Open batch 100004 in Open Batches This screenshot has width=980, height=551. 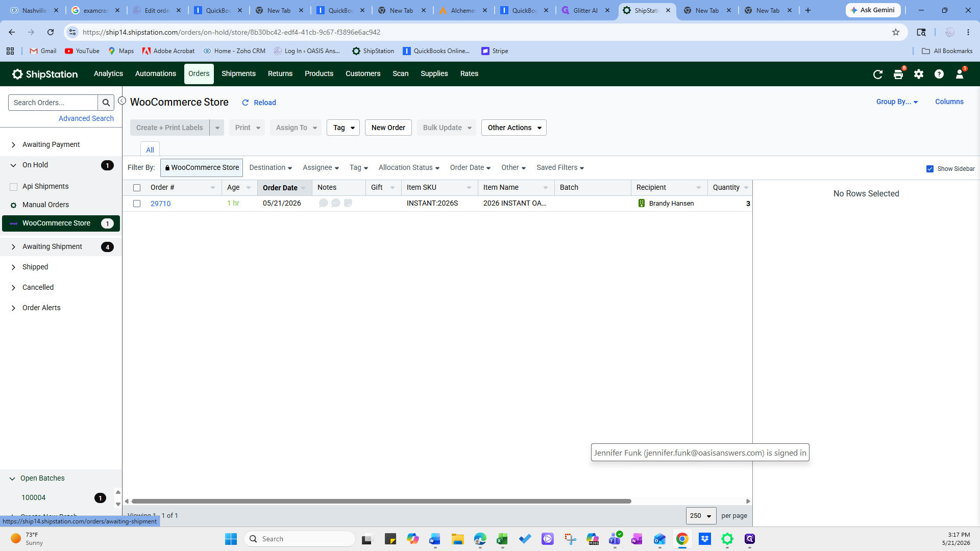(x=34, y=497)
